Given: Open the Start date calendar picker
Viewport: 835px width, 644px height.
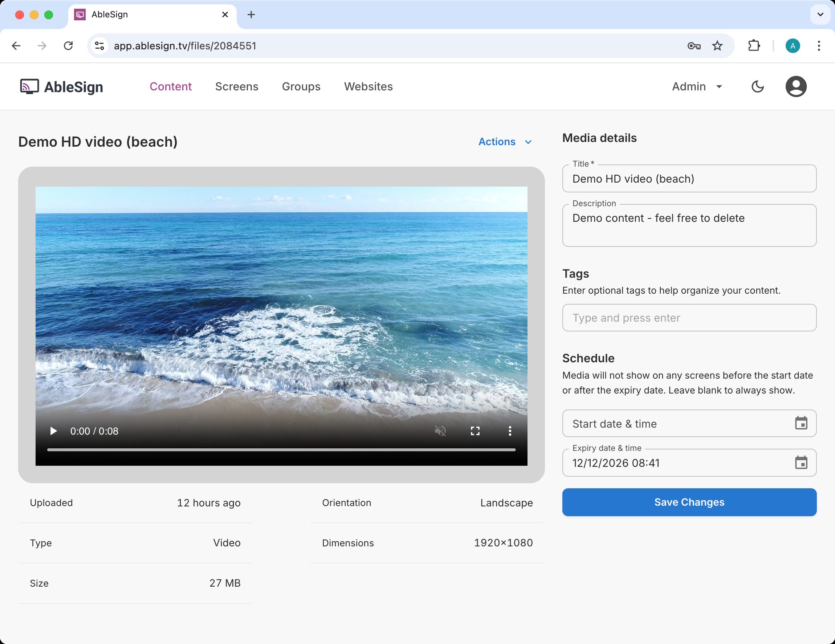Looking at the screenshot, I should pyautogui.click(x=801, y=424).
